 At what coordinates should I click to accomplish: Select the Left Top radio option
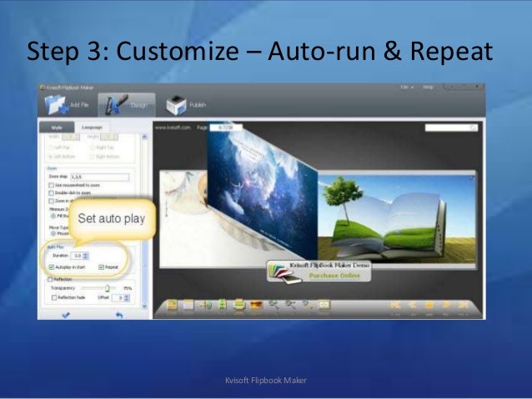(51, 147)
